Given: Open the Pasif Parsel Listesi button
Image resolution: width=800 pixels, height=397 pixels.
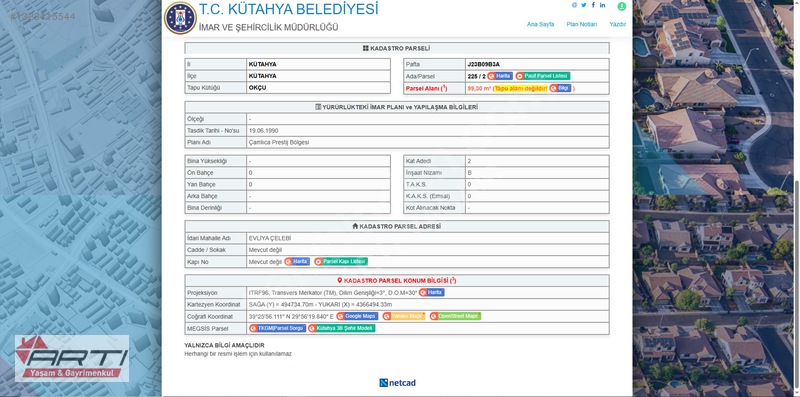Looking at the screenshot, I should tap(542, 76).
